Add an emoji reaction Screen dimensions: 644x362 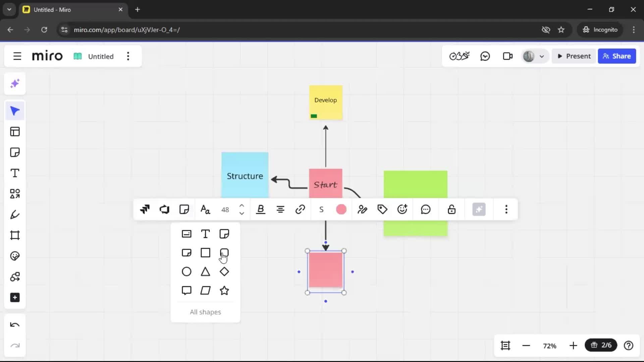[402, 209]
